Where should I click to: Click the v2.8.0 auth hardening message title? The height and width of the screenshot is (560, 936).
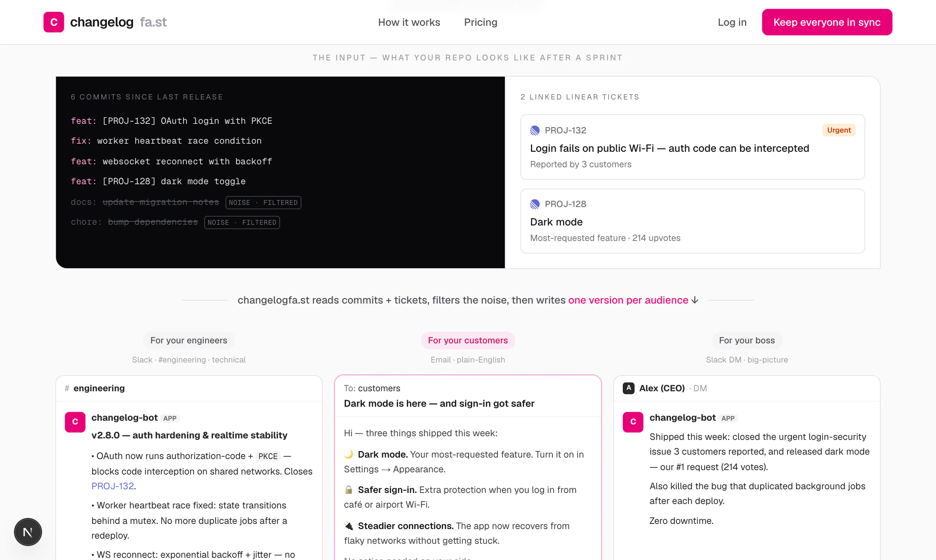pos(189,435)
